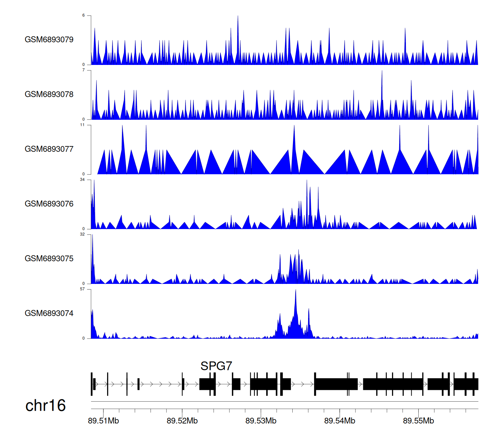
Task: Select the GSM6893076 track label
Action: (49, 204)
